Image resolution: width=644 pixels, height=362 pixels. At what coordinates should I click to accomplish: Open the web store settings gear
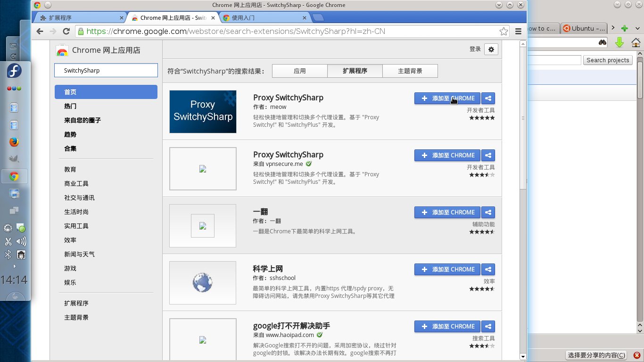[491, 49]
